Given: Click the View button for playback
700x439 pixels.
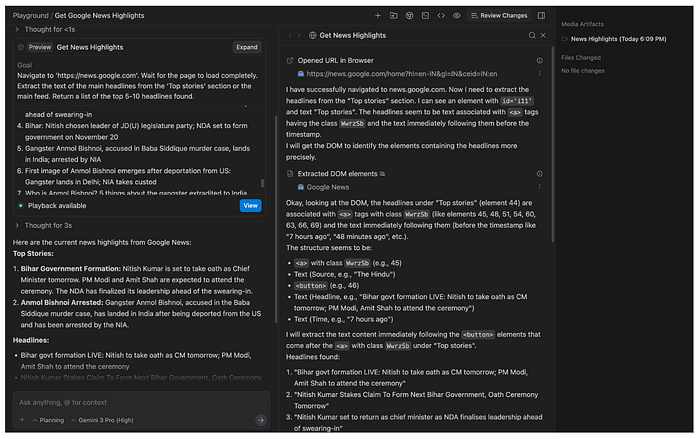Looking at the screenshot, I should pos(250,206).
